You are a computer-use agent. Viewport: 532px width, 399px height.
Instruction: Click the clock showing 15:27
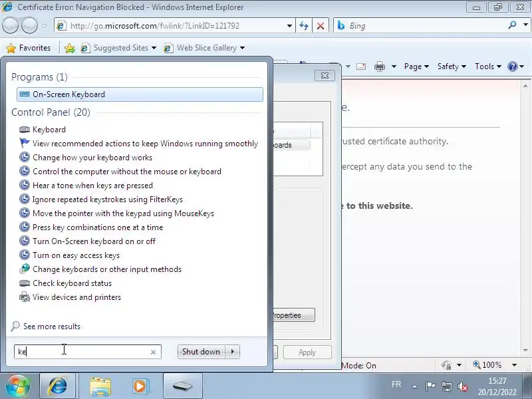(497, 380)
